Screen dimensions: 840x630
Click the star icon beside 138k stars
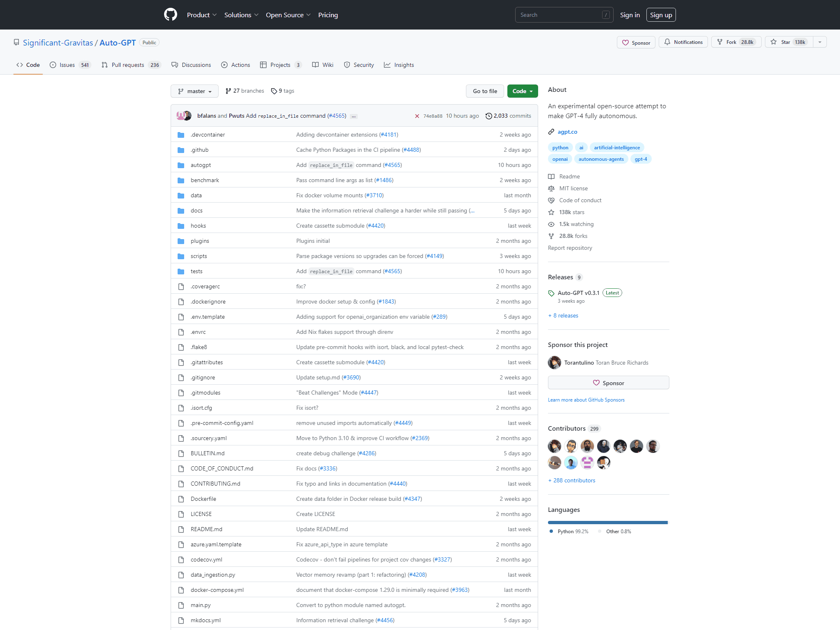click(551, 212)
